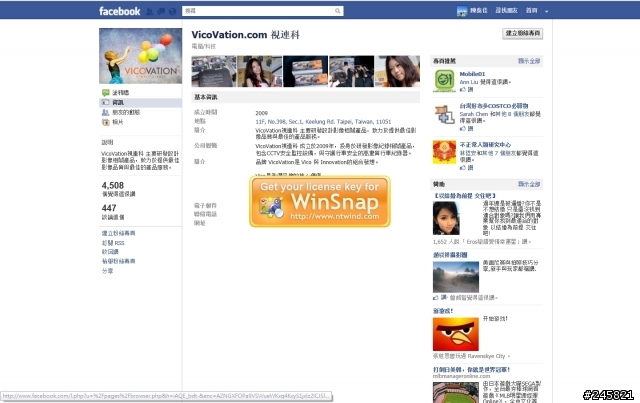This screenshot has width=640, height=403.
Task: Open the COSTCO page flag icon
Action: pyautogui.click(x=444, y=114)
